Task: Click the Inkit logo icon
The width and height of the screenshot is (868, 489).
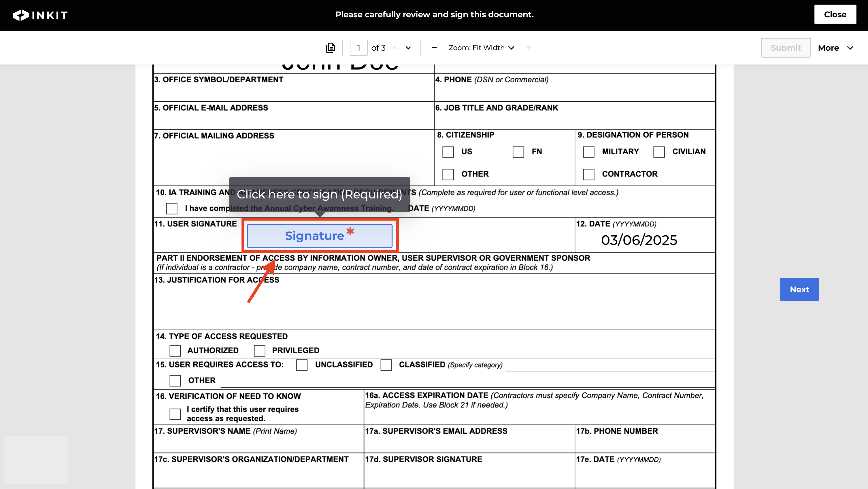Action: (x=20, y=15)
